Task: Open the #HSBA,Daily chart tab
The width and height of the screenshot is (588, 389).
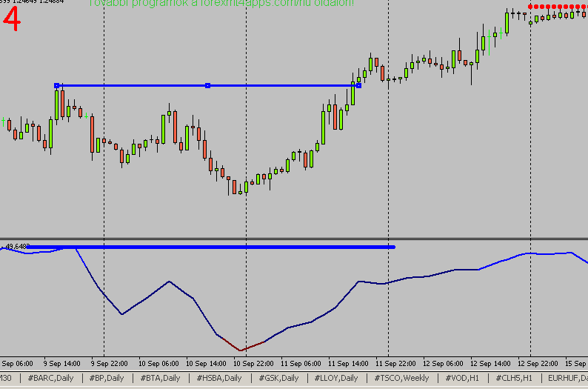Action: coord(219,378)
